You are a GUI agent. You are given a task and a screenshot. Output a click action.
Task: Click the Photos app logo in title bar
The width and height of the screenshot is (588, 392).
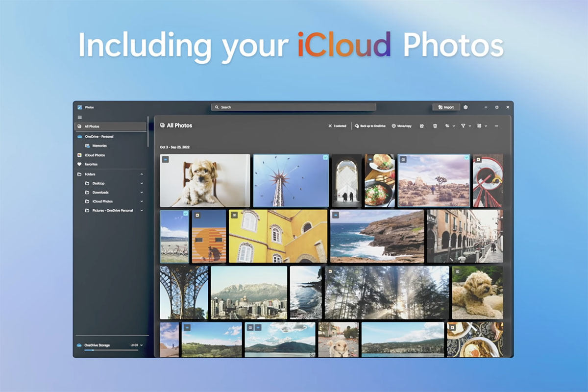[79, 107]
